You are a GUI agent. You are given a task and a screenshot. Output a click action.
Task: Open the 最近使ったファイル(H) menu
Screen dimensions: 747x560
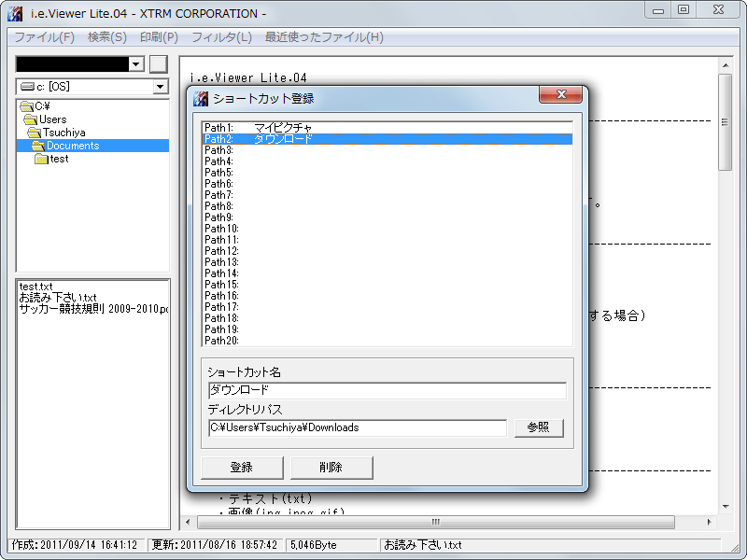point(324,37)
